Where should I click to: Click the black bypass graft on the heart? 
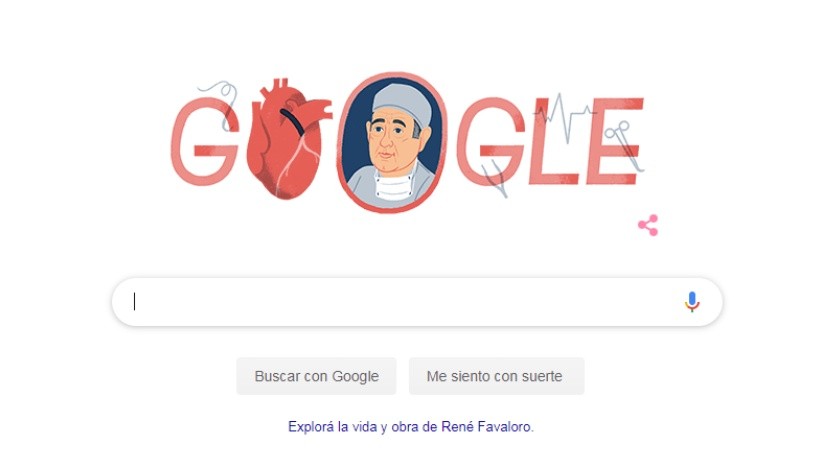pos(293,121)
